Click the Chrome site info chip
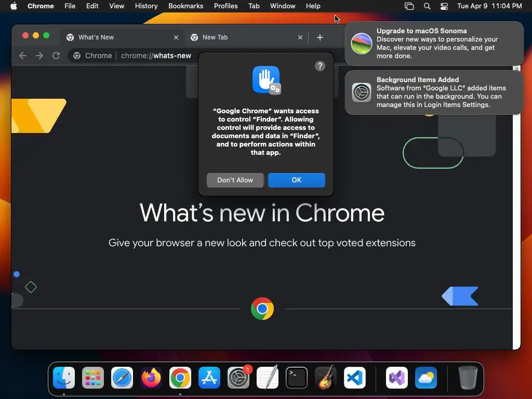The image size is (532, 399). click(92, 56)
